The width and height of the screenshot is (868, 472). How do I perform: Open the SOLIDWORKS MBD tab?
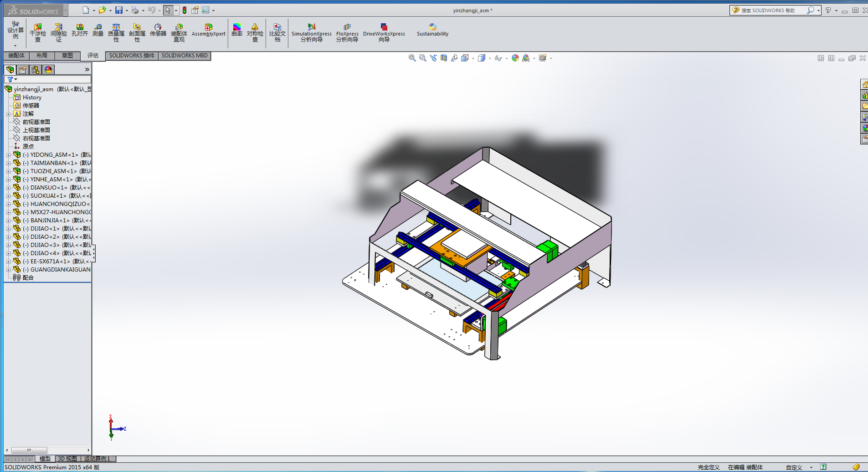pyautogui.click(x=185, y=56)
